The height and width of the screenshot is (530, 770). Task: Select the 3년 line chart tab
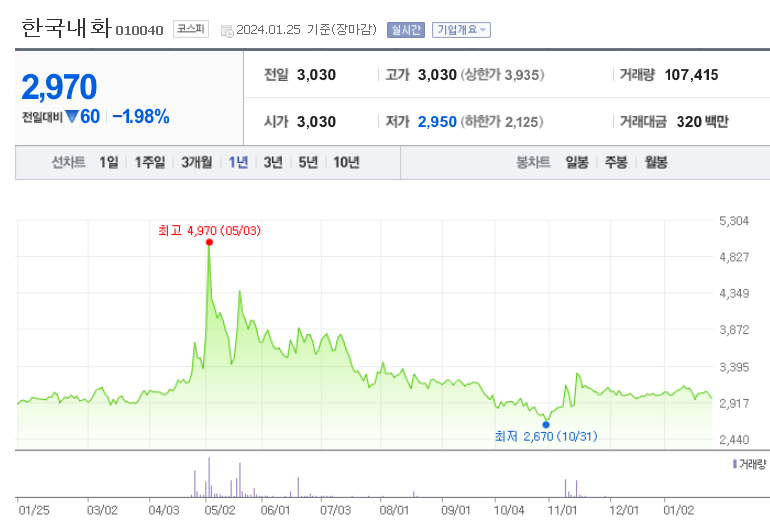[273, 162]
